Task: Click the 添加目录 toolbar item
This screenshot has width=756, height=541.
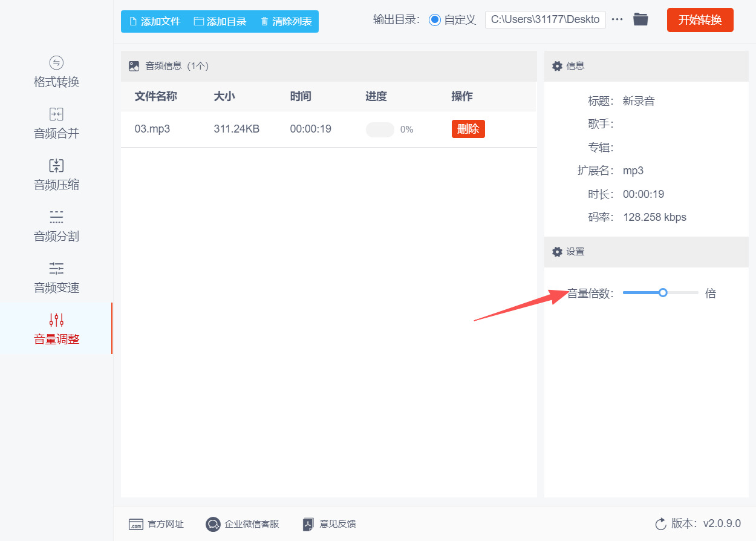Action: (221, 20)
